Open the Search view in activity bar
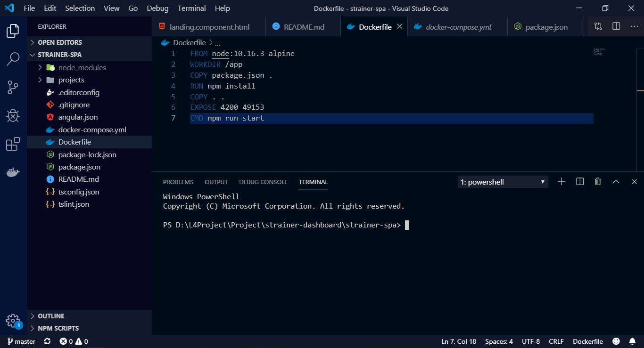The width and height of the screenshot is (644, 348). tap(13, 59)
